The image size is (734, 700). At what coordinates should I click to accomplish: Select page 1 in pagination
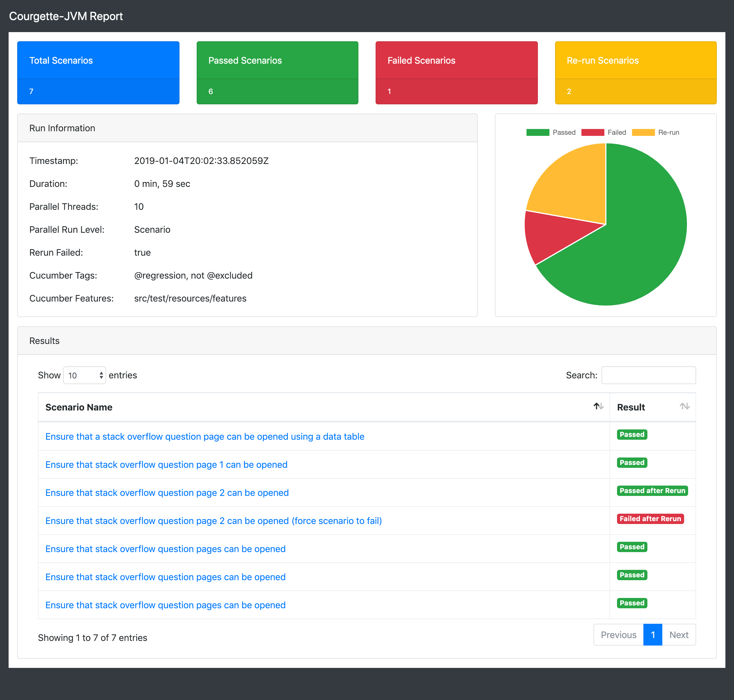[x=653, y=635]
